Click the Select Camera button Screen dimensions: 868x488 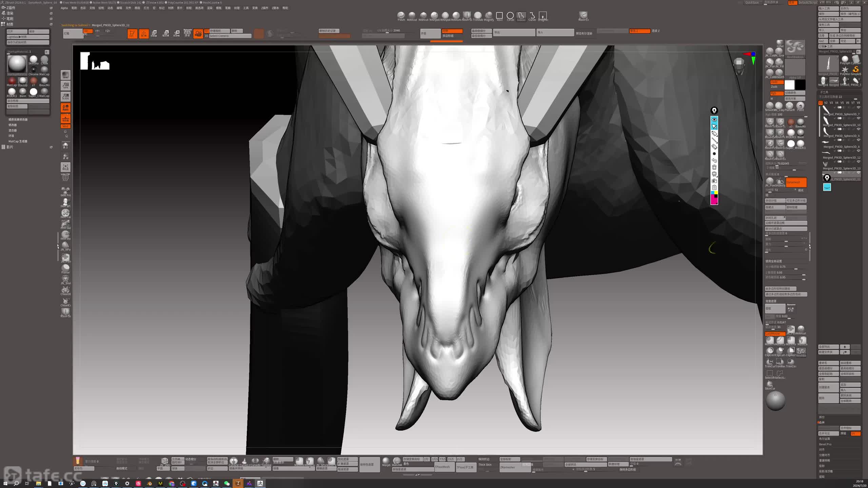point(230,36)
